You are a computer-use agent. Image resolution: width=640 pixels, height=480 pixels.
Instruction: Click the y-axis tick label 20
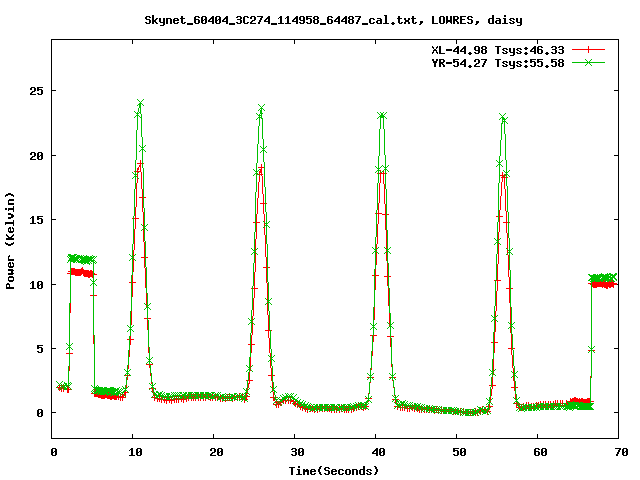(36, 156)
